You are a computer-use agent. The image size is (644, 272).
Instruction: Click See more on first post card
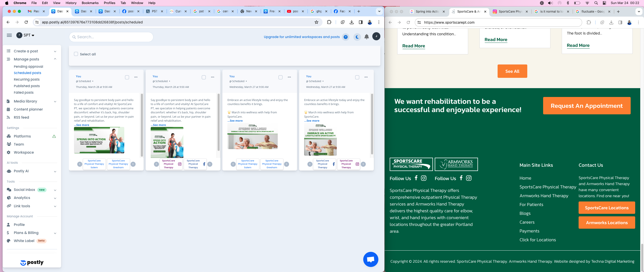(82, 125)
